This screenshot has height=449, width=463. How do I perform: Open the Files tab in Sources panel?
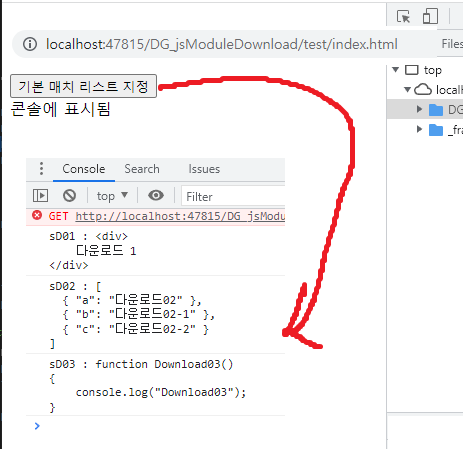click(x=452, y=44)
